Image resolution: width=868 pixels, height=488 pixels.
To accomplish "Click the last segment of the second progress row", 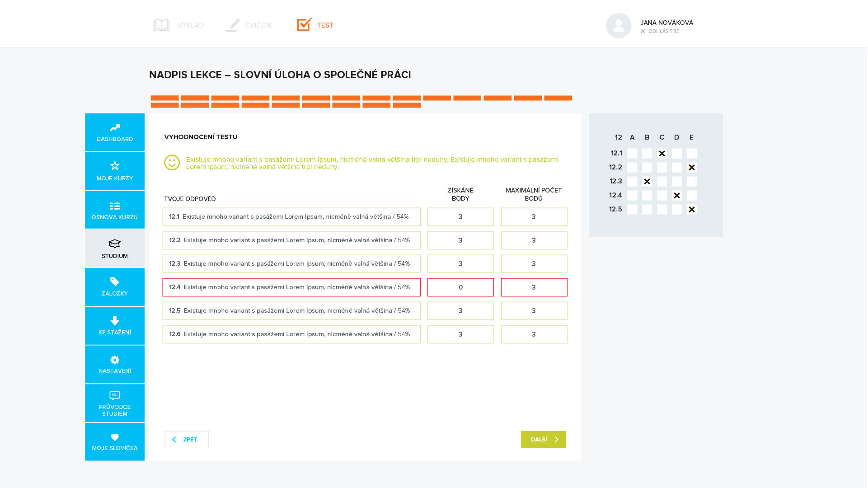I will click(407, 105).
